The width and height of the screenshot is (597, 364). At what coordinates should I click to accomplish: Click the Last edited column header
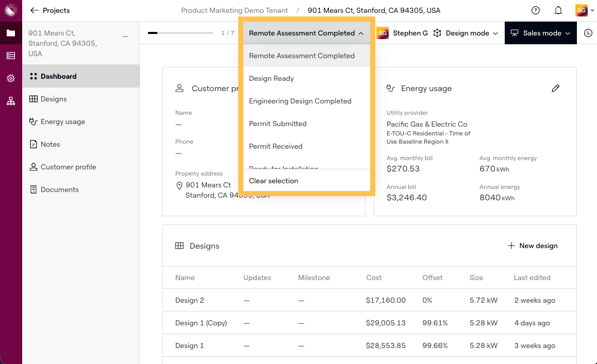pyautogui.click(x=532, y=278)
